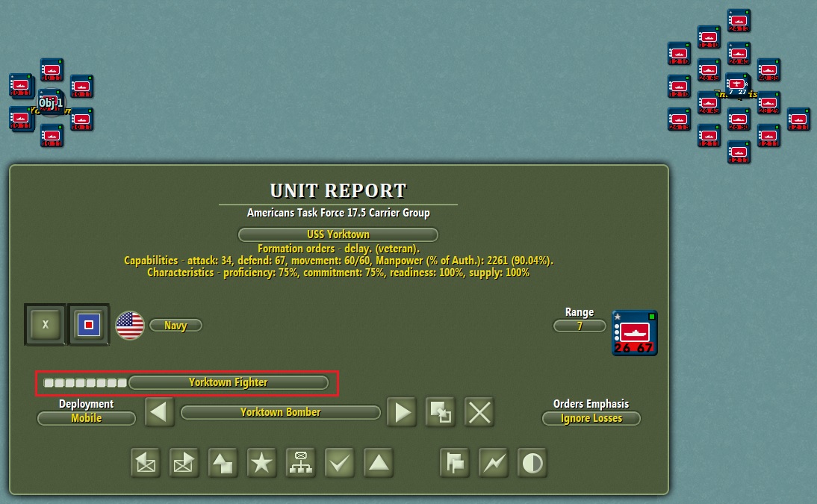Click the Orders Emphasis label
Screen dimensions: 817x504
point(591,404)
